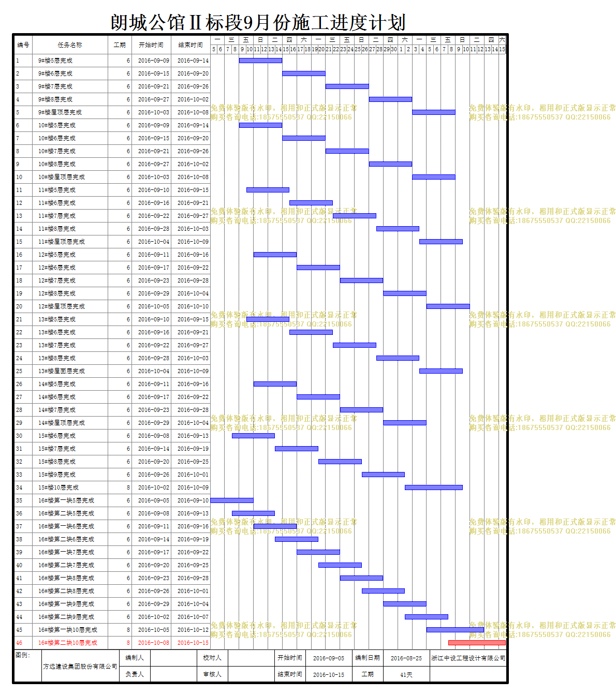
Task: Click row number 23 in 编号 column
Action: [x=19, y=345]
